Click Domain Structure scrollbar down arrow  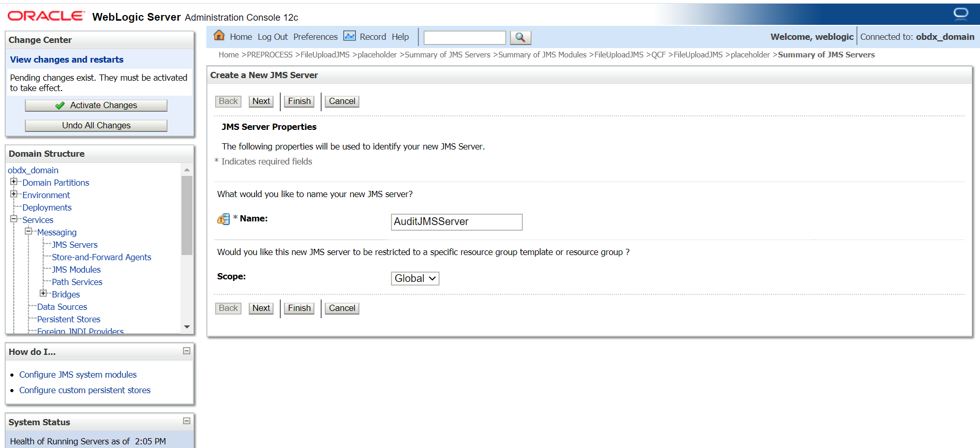pyautogui.click(x=187, y=327)
